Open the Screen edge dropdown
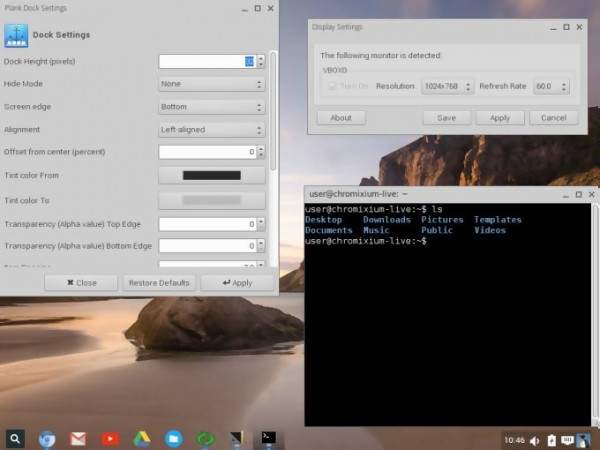The height and width of the screenshot is (450, 600). click(212, 107)
